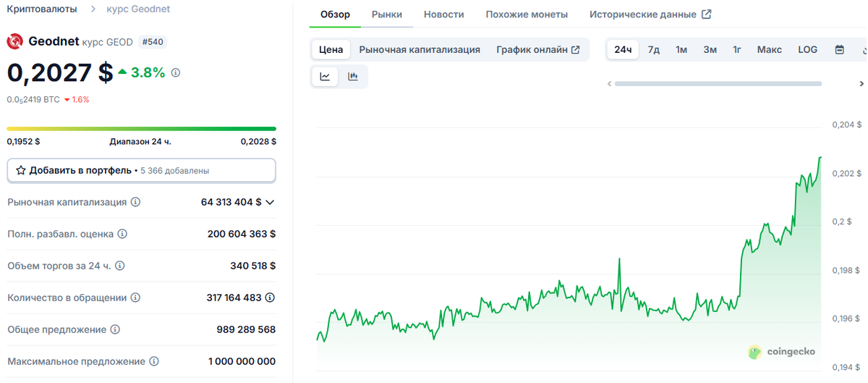
Task: Select the 3м time range
Action: (710, 50)
